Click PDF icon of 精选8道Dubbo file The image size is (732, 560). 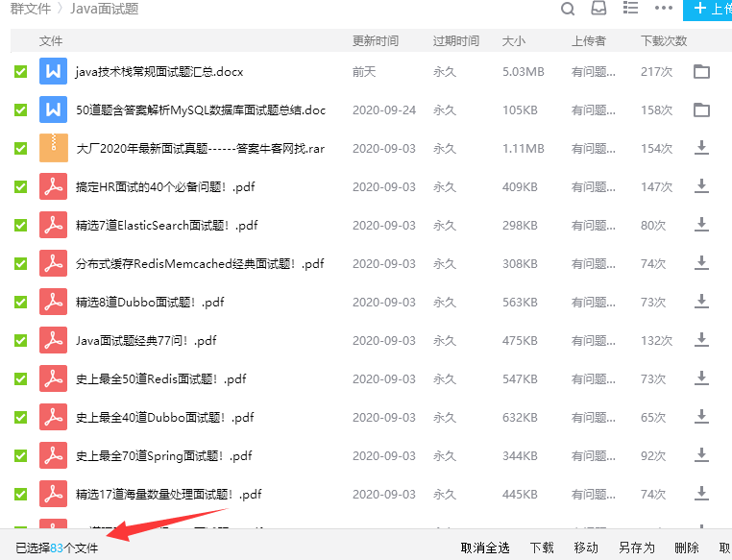tap(53, 302)
